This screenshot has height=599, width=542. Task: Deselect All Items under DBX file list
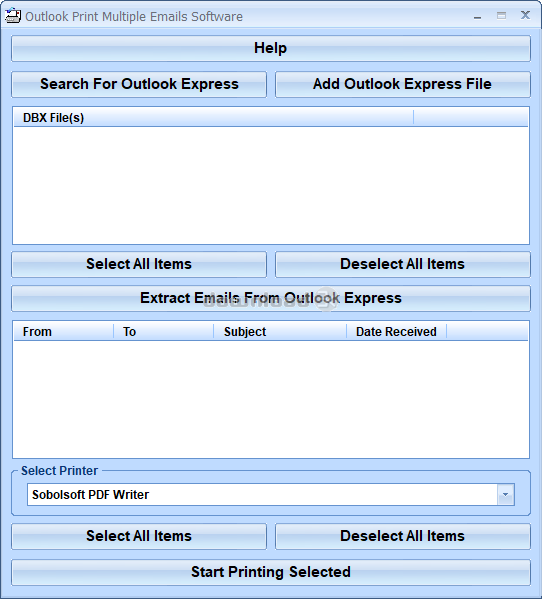point(403,264)
